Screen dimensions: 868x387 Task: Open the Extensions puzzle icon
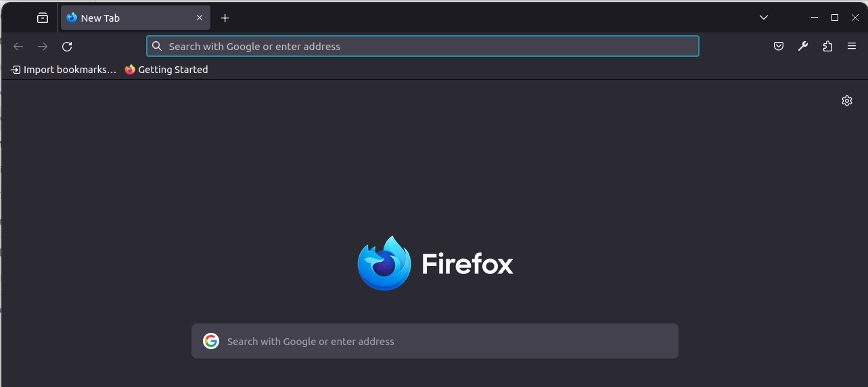(827, 46)
